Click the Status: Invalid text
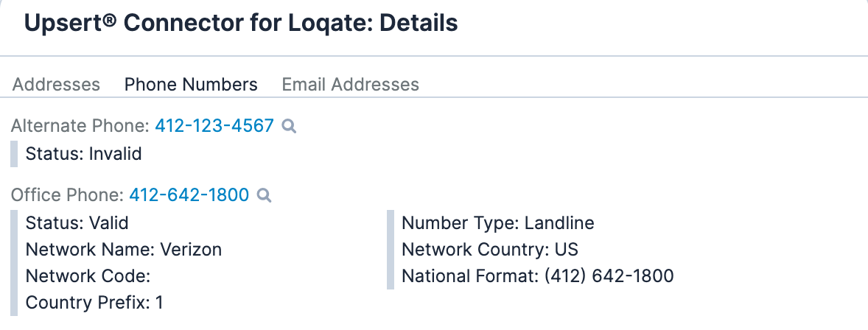 (83, 154)
